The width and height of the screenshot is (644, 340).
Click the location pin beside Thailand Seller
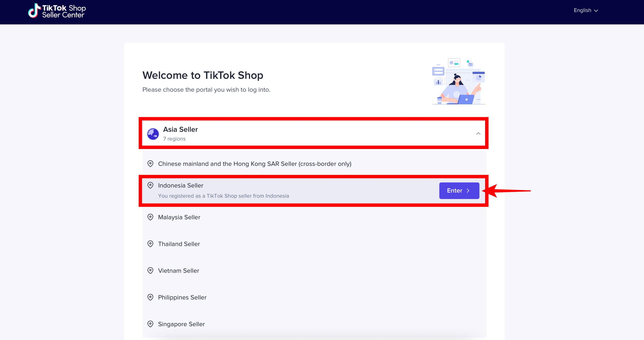(x=150, y=244)
